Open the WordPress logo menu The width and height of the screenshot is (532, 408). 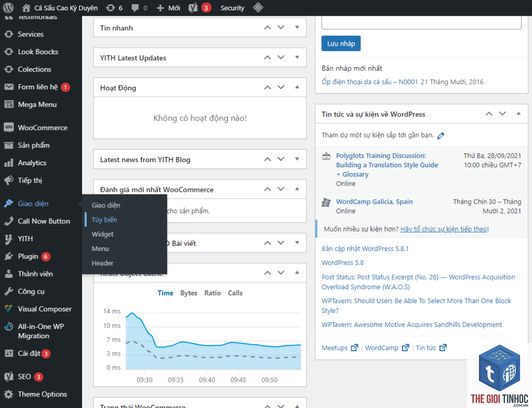[x=8, y=7]
